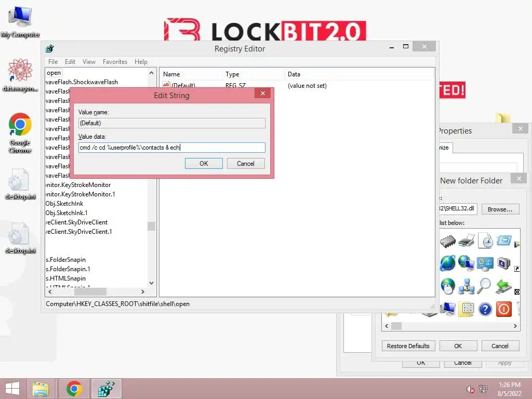Switch to Chrome in the taskbar

(x=74, y=389)
